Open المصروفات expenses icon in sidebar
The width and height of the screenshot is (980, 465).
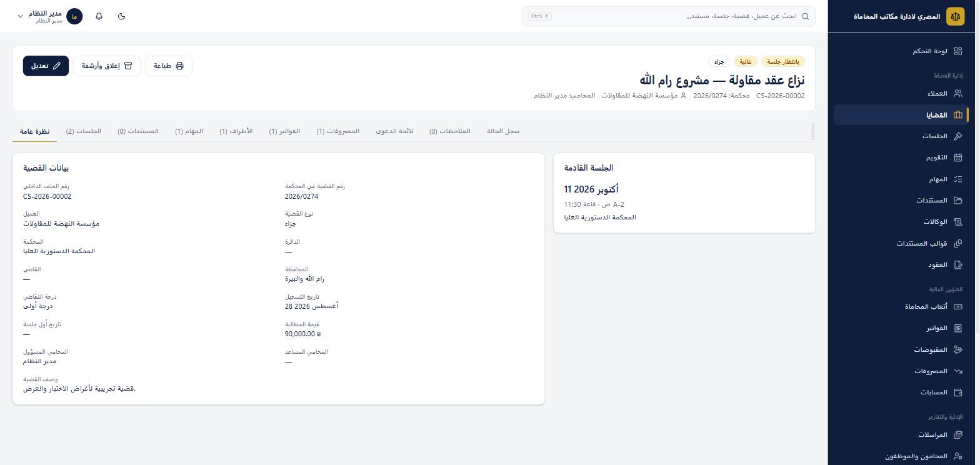(958, 371)
